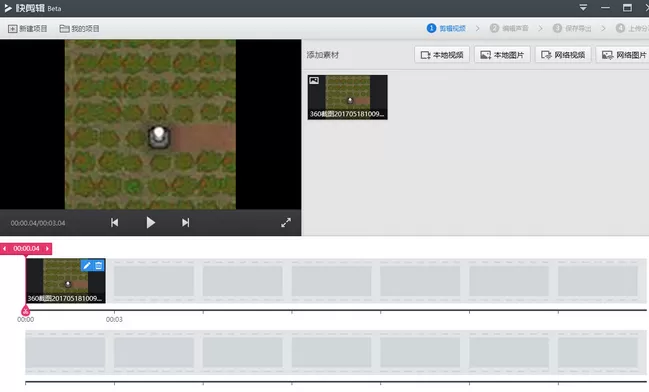Select the 360截图 thumbnail in media library
649x392 pixels.
tap(347, 97)
